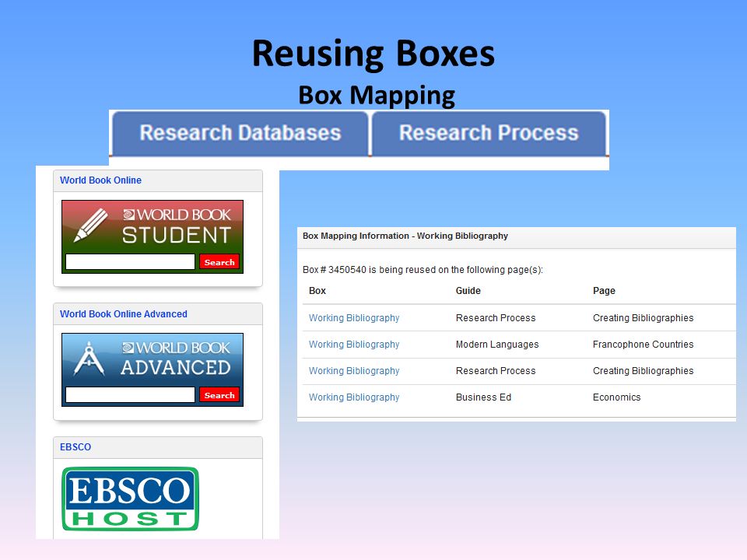
Task: Click the 'Box Mapping' subtitle
Action: [377, 95]
